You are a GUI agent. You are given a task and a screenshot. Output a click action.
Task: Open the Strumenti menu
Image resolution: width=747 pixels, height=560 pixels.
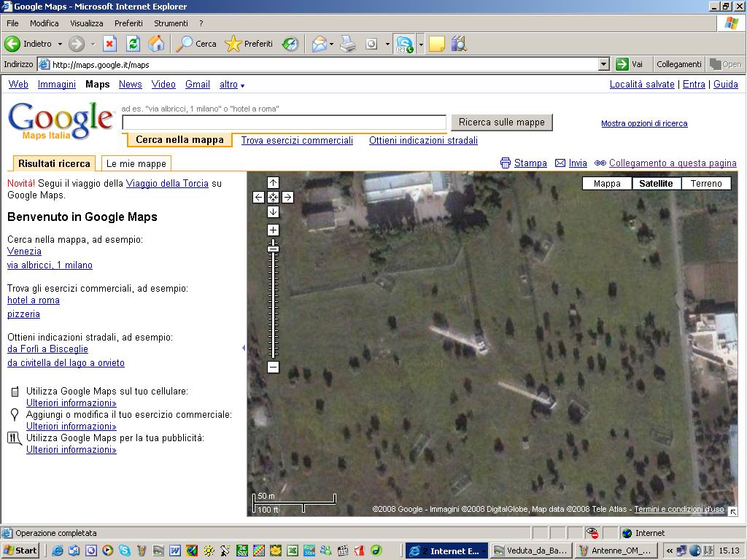click(x=171, y=23)
